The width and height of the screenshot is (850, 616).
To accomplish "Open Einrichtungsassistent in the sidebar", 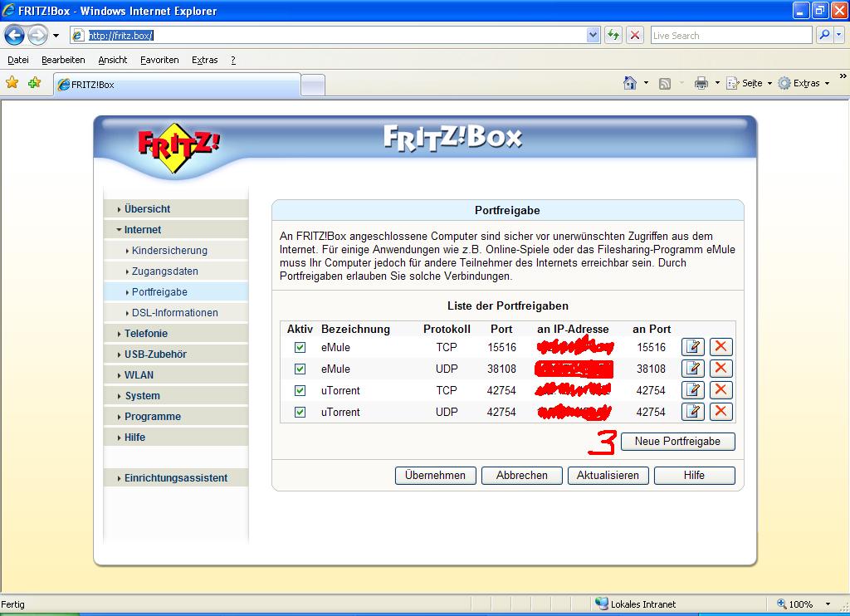I will 176,477.
